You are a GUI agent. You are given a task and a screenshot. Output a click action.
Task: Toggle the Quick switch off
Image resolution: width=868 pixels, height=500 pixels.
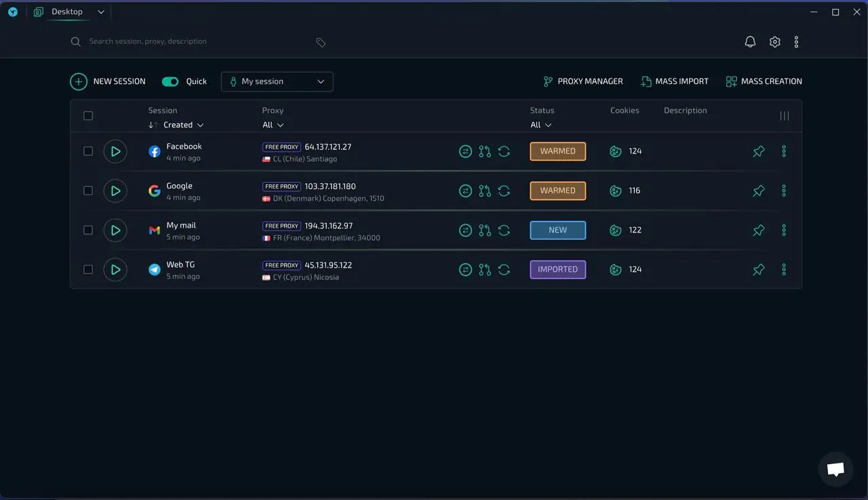(x=170, y=81)
